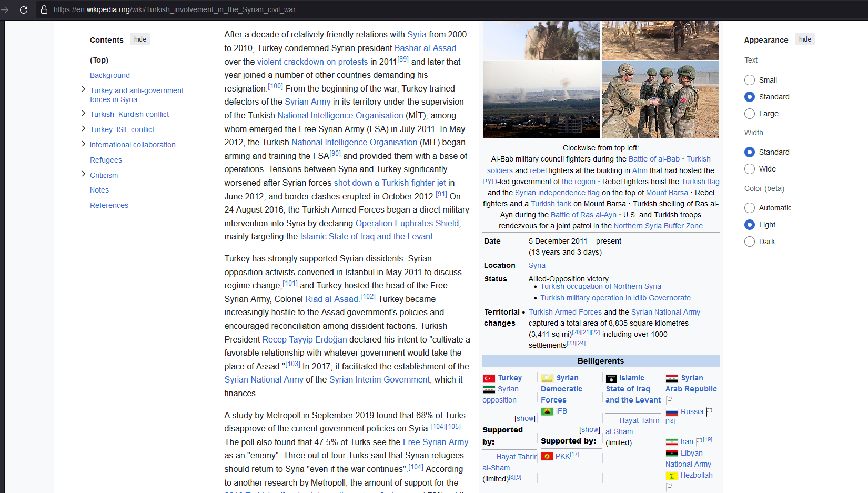
Task: Select the Small text size option
Action: coord(750,80)
